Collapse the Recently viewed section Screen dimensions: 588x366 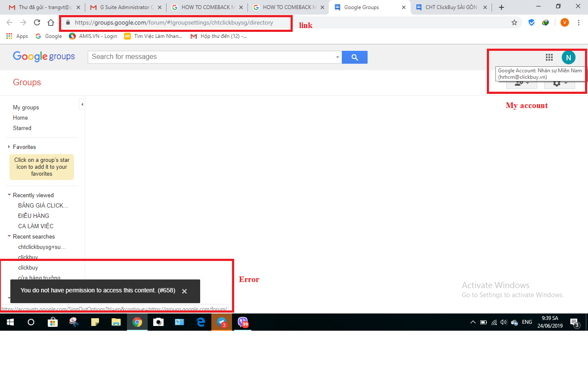(9, 195)
